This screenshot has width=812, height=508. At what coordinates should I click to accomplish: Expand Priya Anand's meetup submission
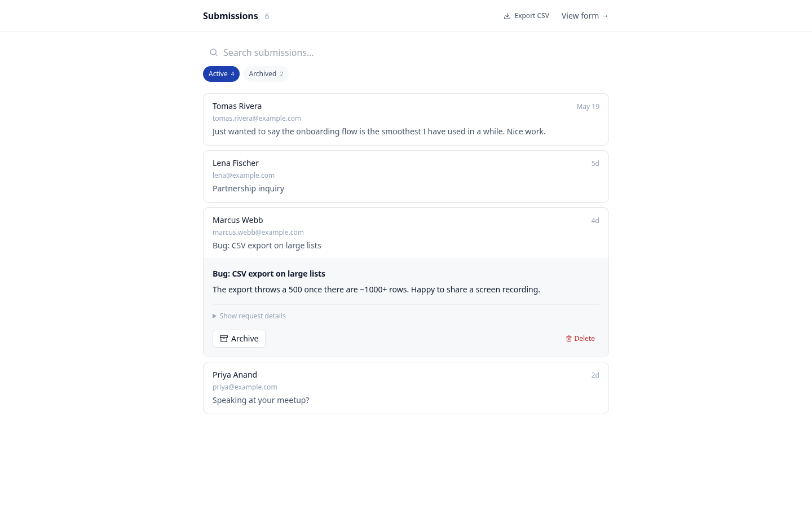(x=406, y=388)
